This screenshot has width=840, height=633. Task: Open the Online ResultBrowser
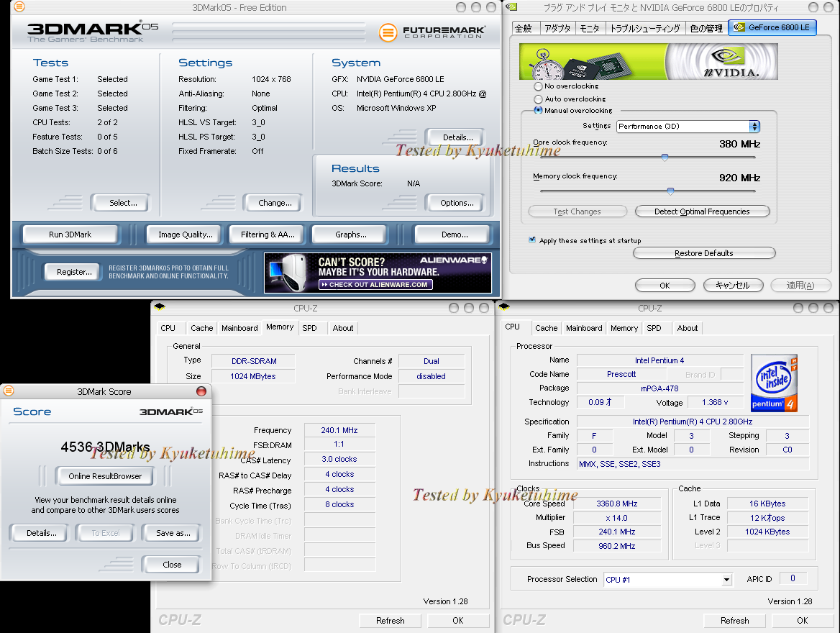pyautogui.click(x=105, y=476)
